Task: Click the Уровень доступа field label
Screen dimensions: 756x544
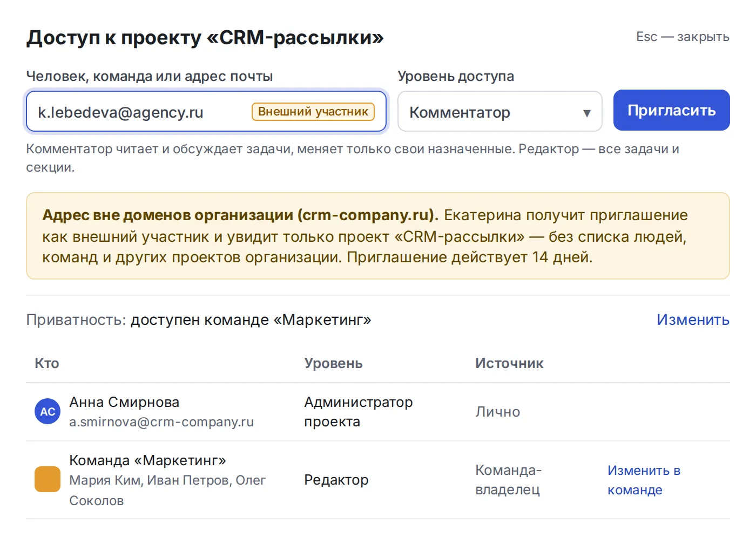Action: [x=456, y=76]
